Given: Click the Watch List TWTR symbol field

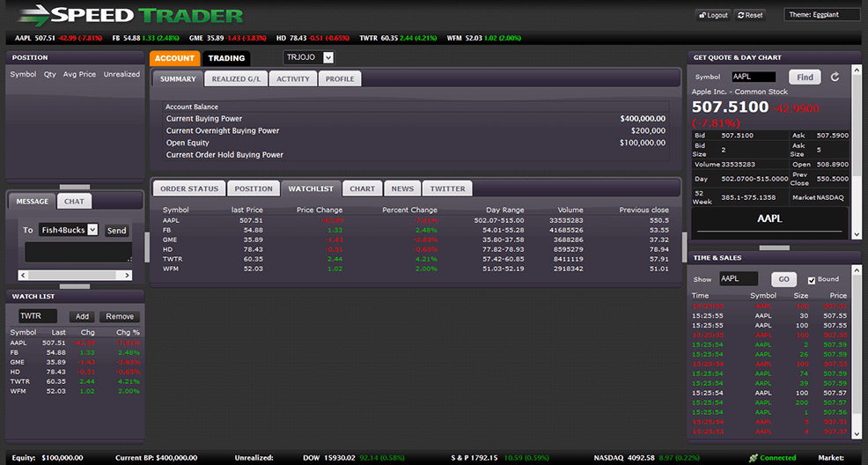Looking at the screenshot, I should [x=38, y=316].
